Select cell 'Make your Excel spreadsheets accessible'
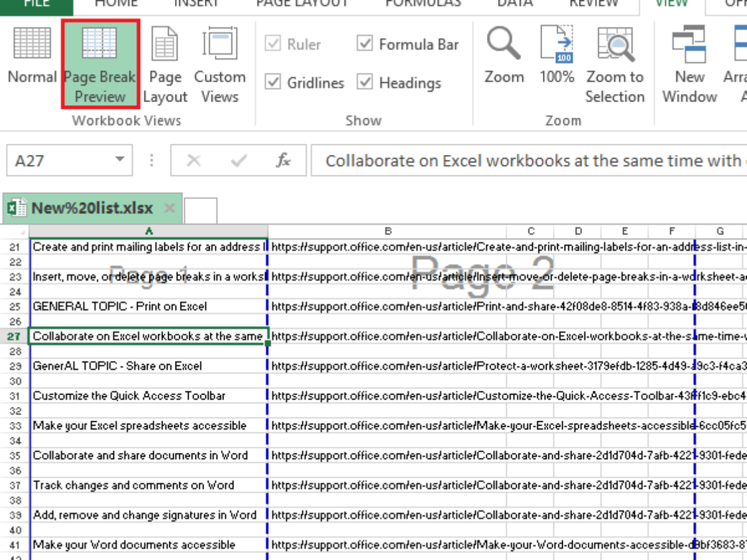This screenshot has width=747, height=560. point(149,426)
